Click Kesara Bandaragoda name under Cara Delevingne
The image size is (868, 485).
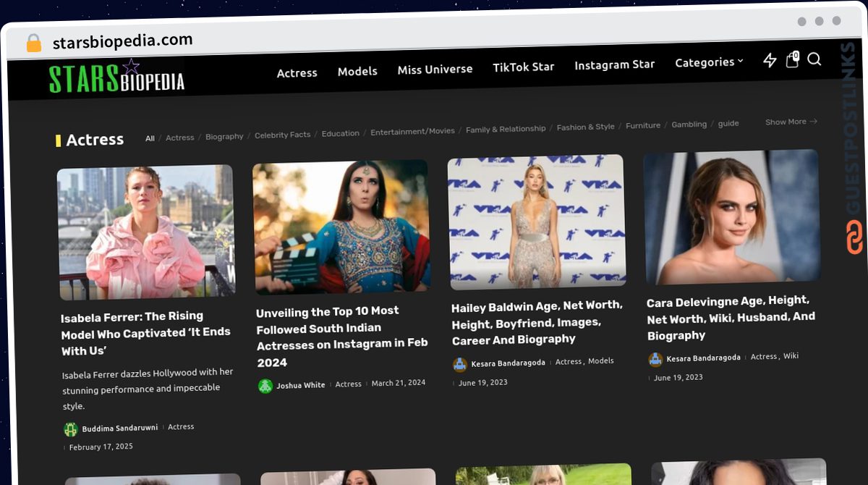click(704, 358)
